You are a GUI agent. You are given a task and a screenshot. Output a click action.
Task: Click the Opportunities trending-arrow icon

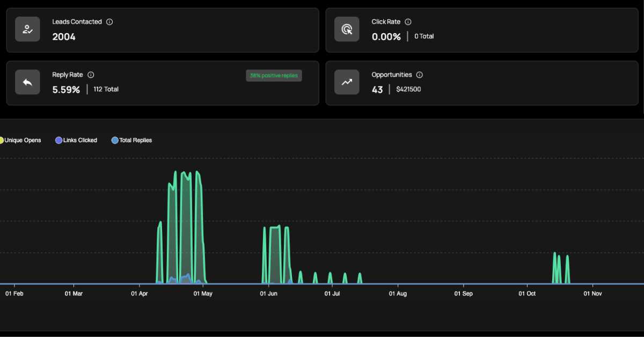coord(347,82)
